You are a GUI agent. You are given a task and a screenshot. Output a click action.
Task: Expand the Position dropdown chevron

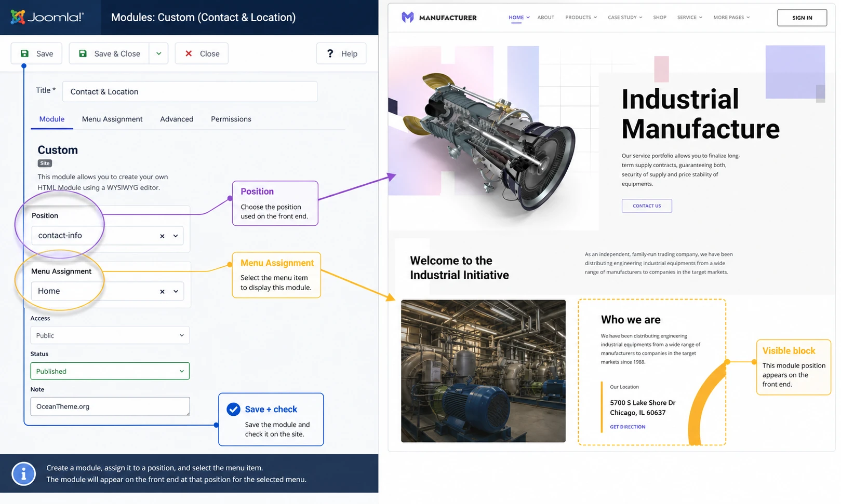click(176, 236)
